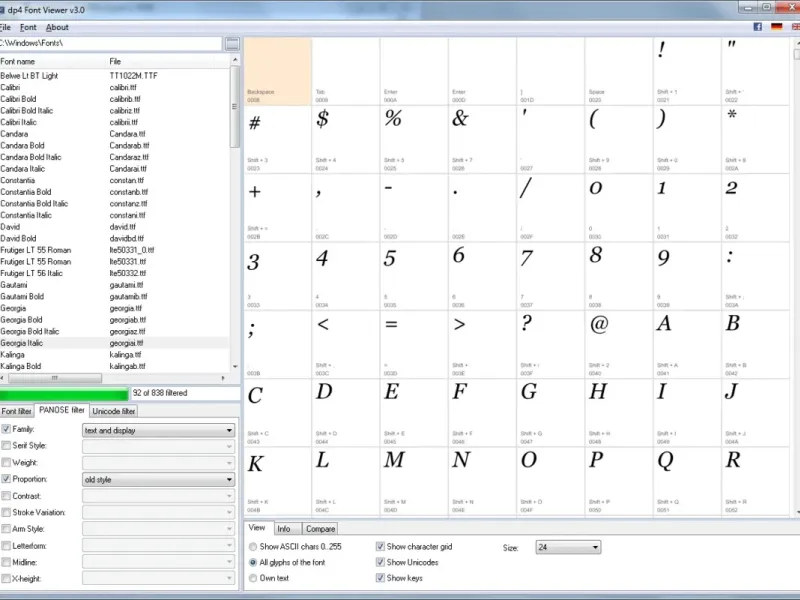Open the Font menu
800x600 pixels.
[x=28, y=28]
